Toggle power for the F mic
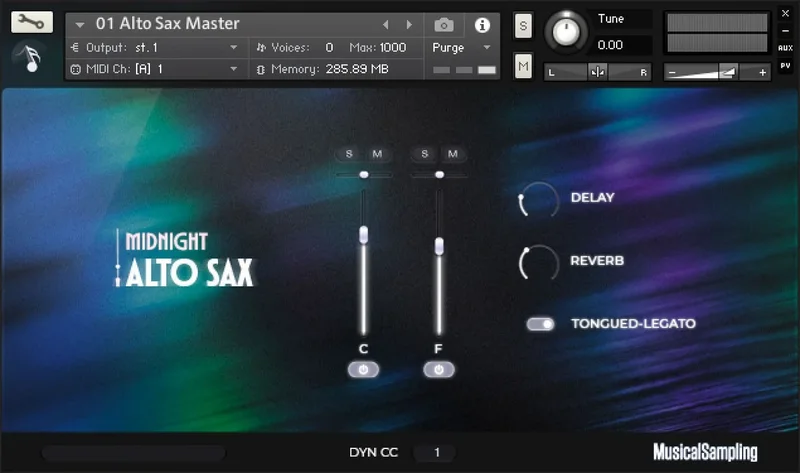The width and height of the screenshot is (800, 473). point(439,369)
